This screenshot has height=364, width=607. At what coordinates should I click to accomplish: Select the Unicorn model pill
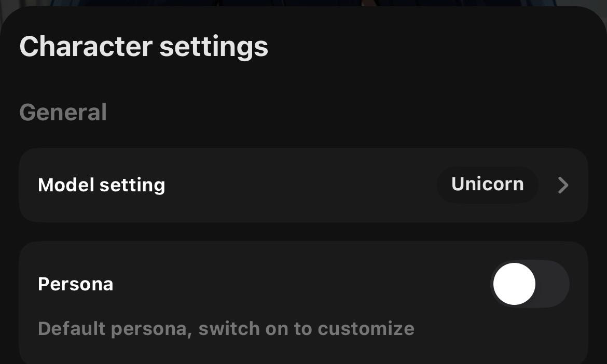tap(487, 185)
